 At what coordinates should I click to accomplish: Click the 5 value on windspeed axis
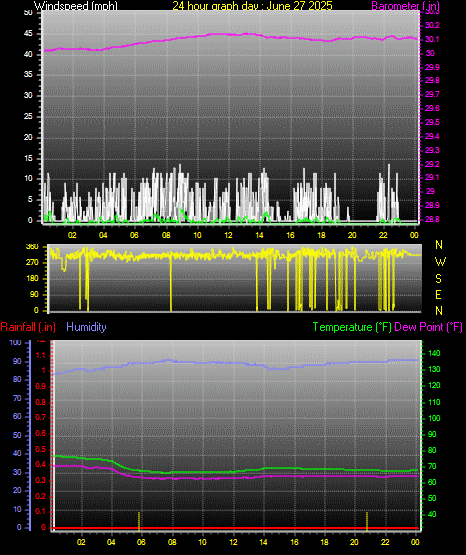pyautogui.click(x=30, y=200)
